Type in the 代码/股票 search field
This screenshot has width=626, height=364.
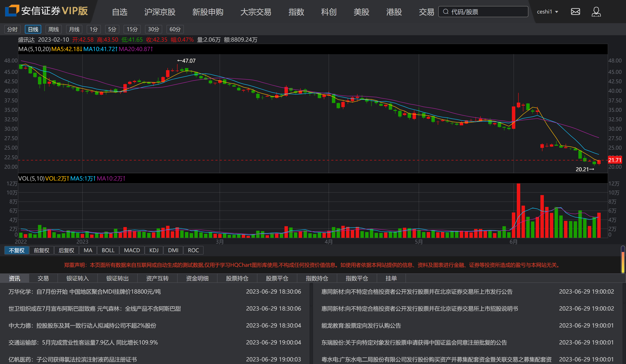[487, 12]
